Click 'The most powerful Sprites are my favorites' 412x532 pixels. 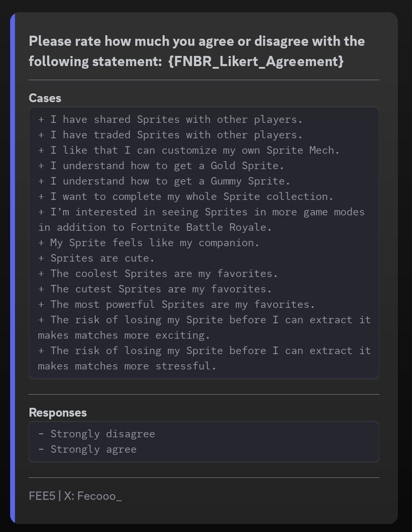click(x=177, y=305)
